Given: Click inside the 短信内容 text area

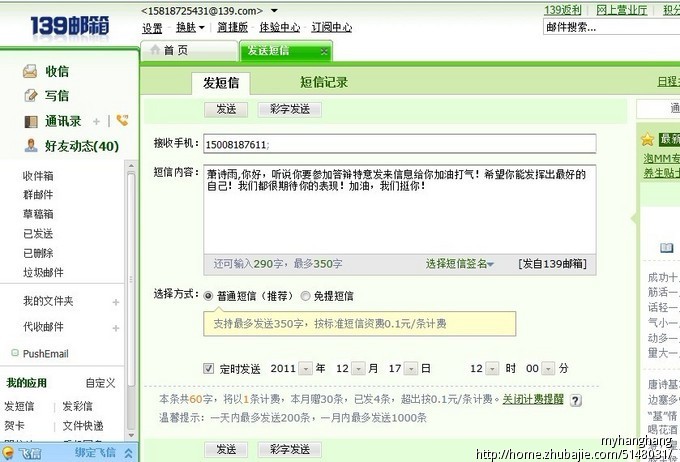Looking at the screenshot, I should [x=400, y=210].
